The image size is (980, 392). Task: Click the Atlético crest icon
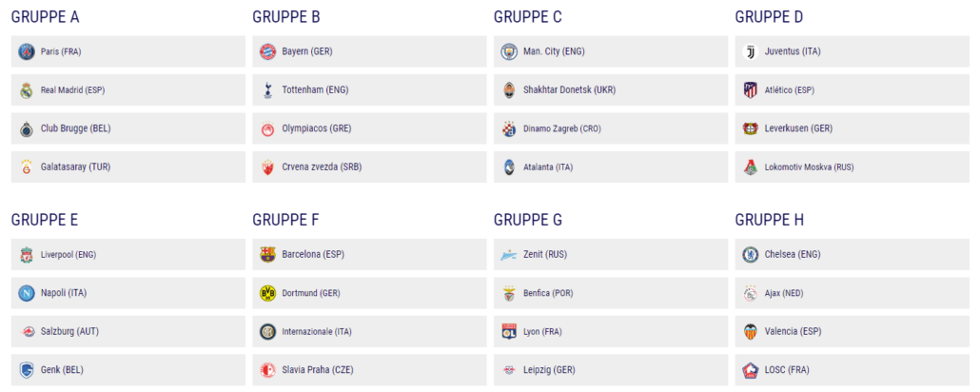click(750, 90)
